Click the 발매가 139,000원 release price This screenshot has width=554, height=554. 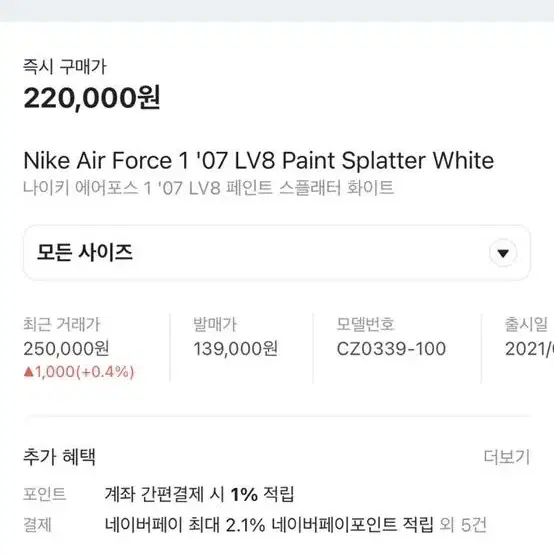pyautogui.click(x=235, y=349)
